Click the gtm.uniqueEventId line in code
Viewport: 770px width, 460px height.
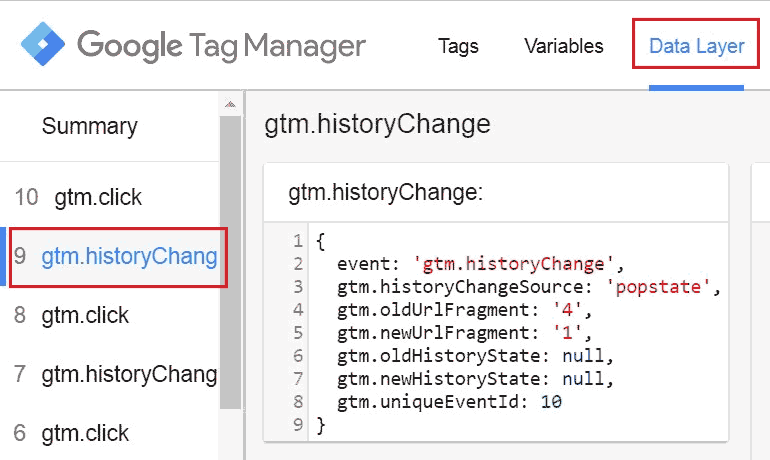449,402
